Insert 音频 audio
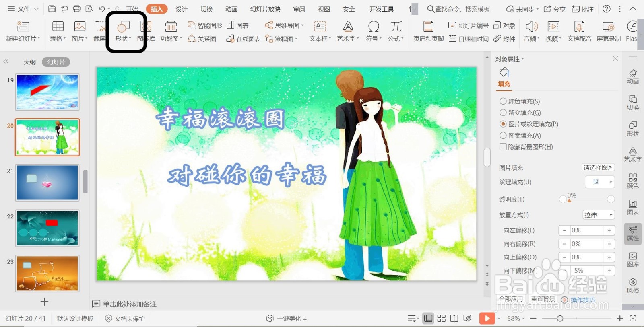 click(532, 31)
